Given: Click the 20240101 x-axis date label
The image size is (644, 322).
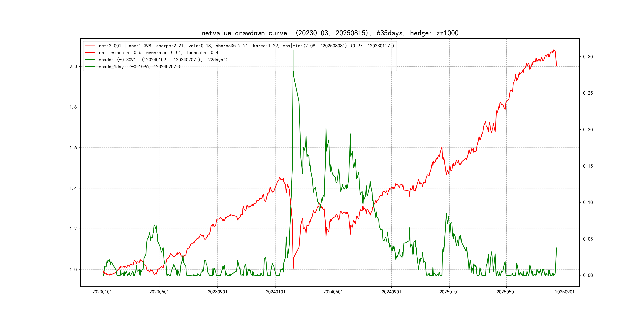Looking at the screenshot, I should pyautogui.click(x=275, y=292).
